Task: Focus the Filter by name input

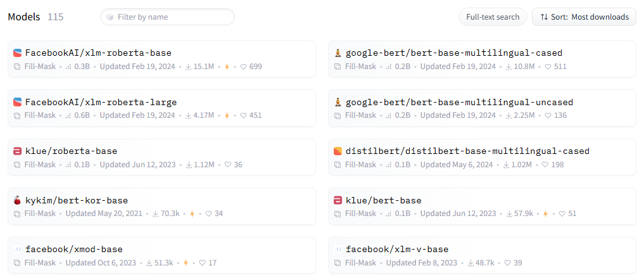Action: (x=168, y=17)
